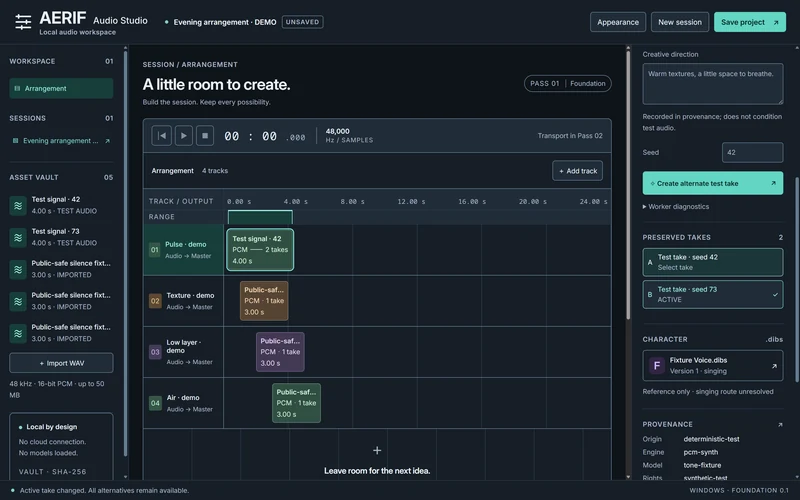Click the AERIF mixer sliders logo icon
Viewport: 800px width, 500px height.
23,22
